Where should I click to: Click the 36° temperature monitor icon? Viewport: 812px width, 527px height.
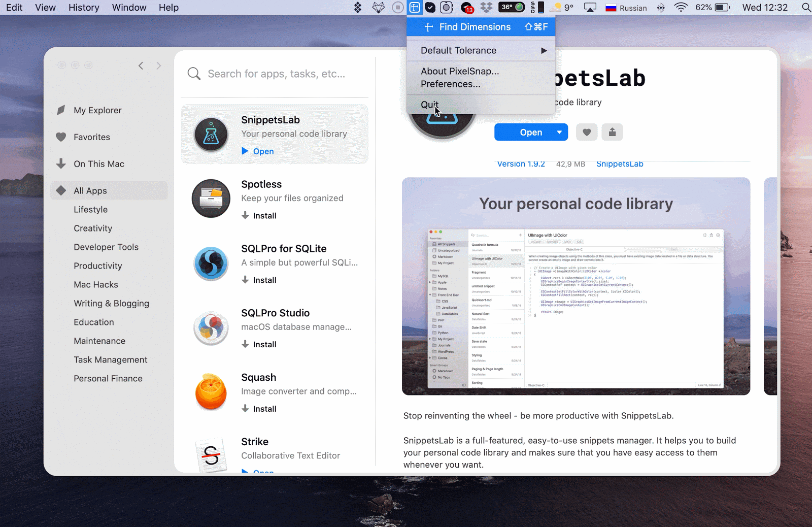coord(512,7)
